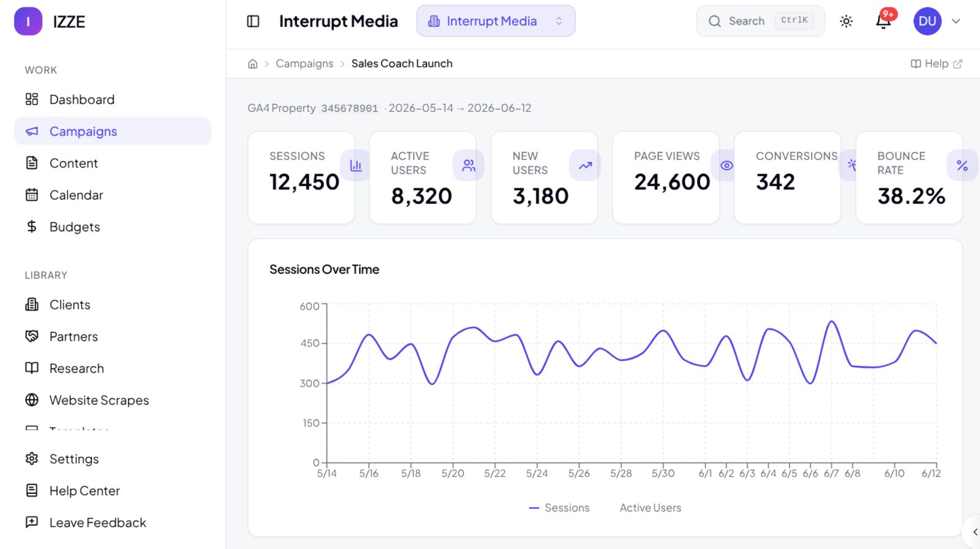Click the Page Views eye icon

[726, 165]
